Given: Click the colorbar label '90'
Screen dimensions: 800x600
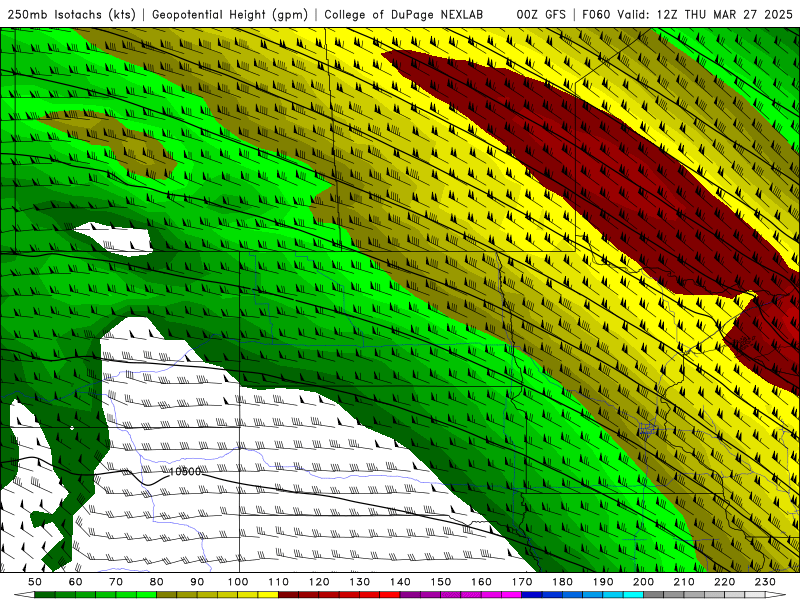Looking at the screenshot, I should tap(197, 582).
